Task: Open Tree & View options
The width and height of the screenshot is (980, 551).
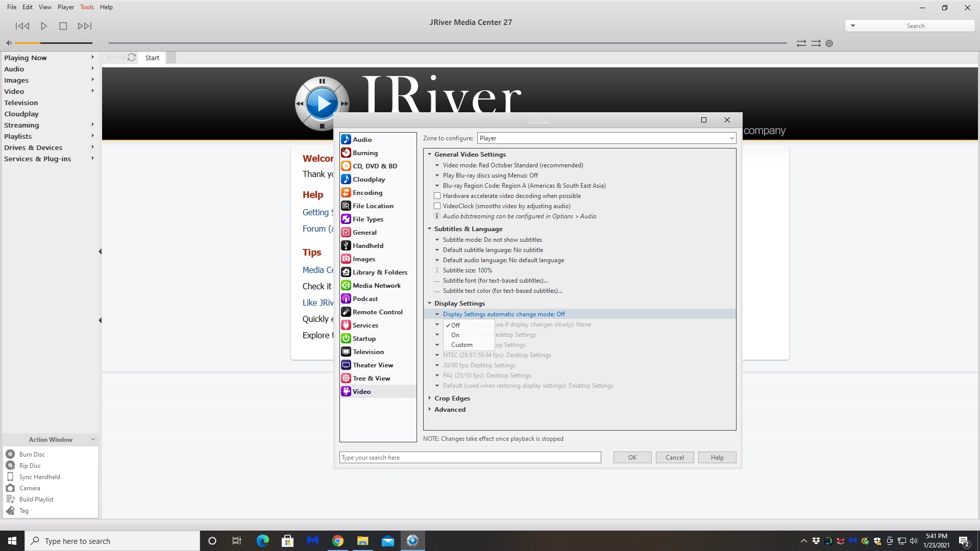Action: pyautogui.click(x=378, y=378)
